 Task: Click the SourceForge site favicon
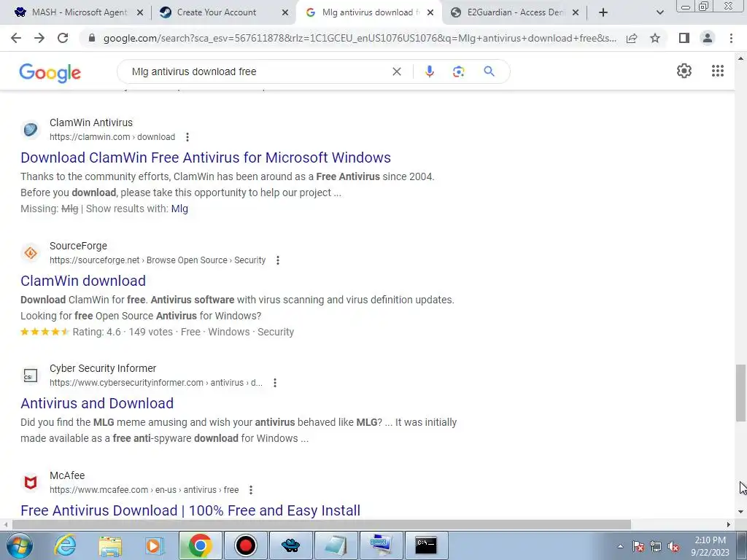point(31,253)
